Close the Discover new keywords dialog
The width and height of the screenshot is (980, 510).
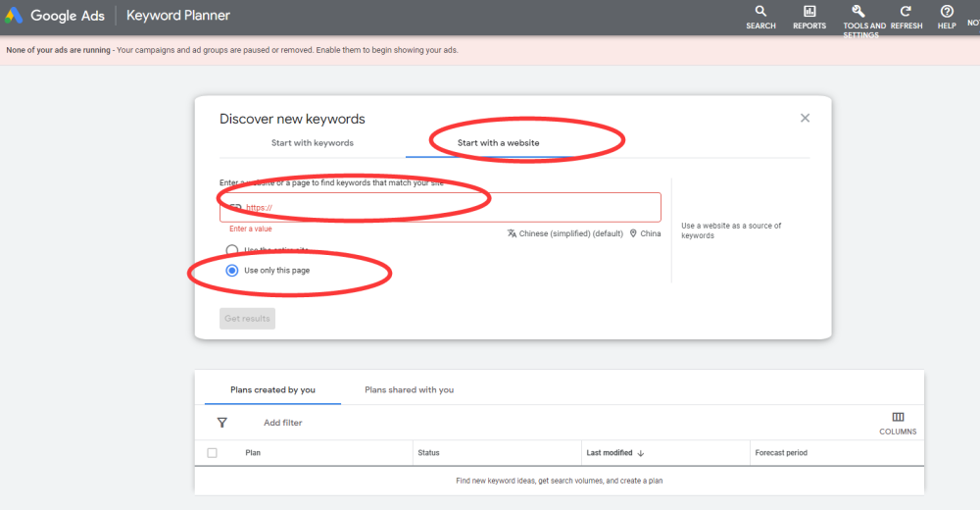(805, 118)
